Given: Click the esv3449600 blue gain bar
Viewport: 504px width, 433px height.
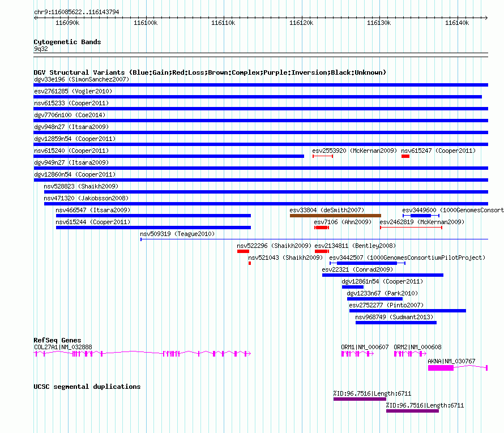Looking at the screenshot, I should 421,216.
